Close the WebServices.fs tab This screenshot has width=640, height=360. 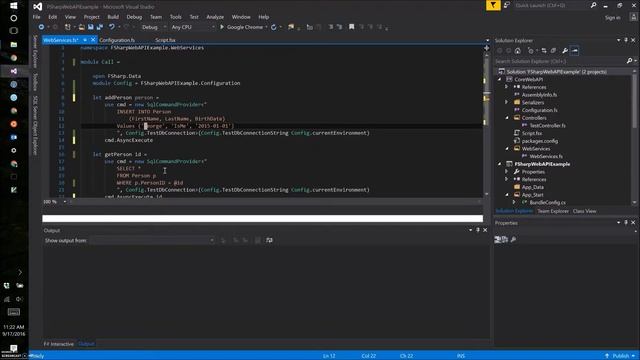pos(93,40)
